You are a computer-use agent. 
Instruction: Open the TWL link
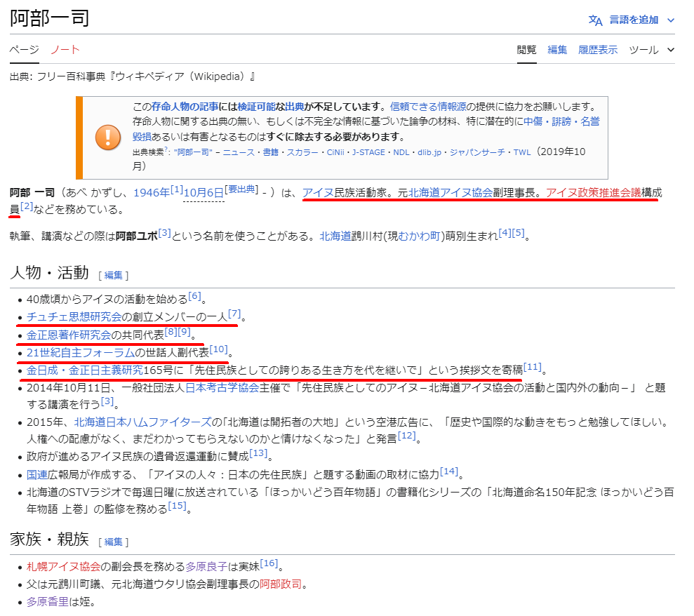click(x=522, y=153)
